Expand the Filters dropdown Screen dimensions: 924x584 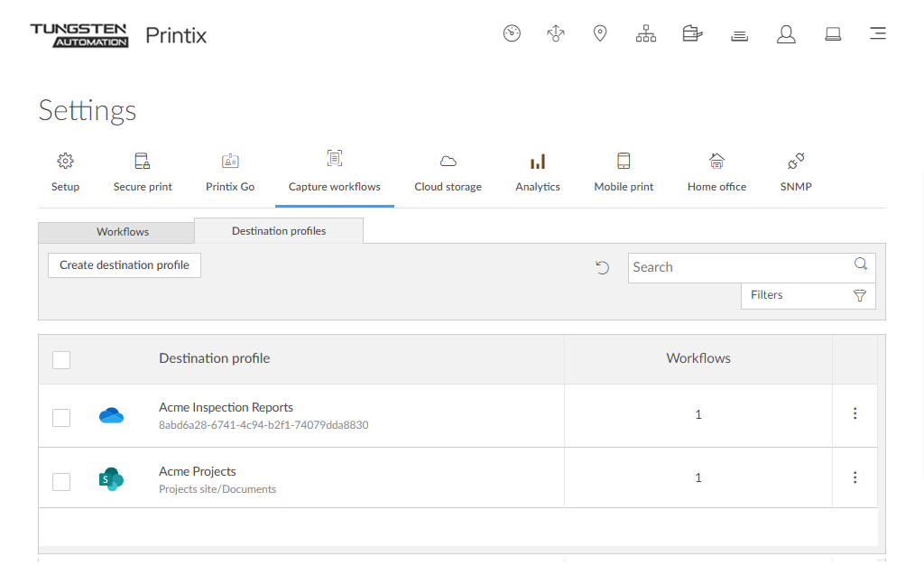coord(808,295)
